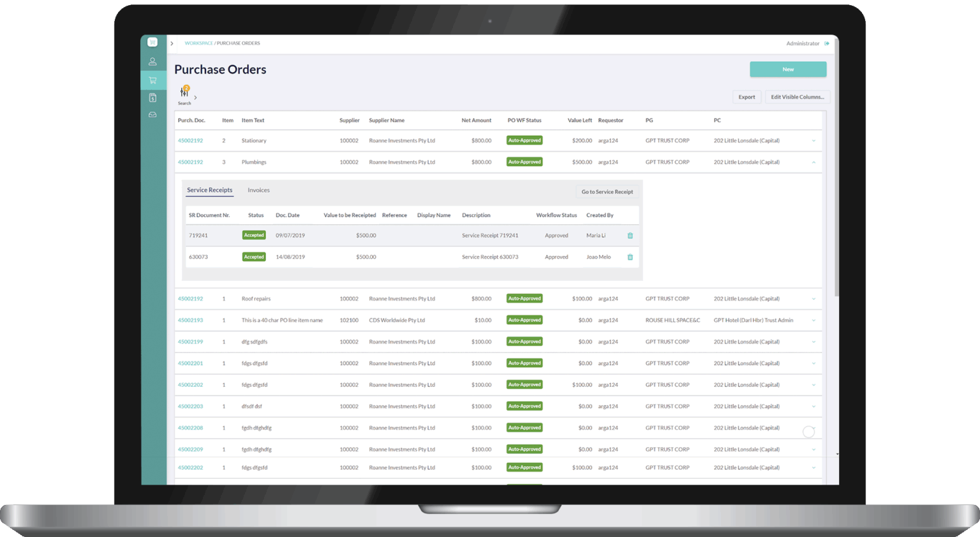Screen dimensions: 980x537
Task: Expand the Roof repairs row chevron
Action: [813, 299]
